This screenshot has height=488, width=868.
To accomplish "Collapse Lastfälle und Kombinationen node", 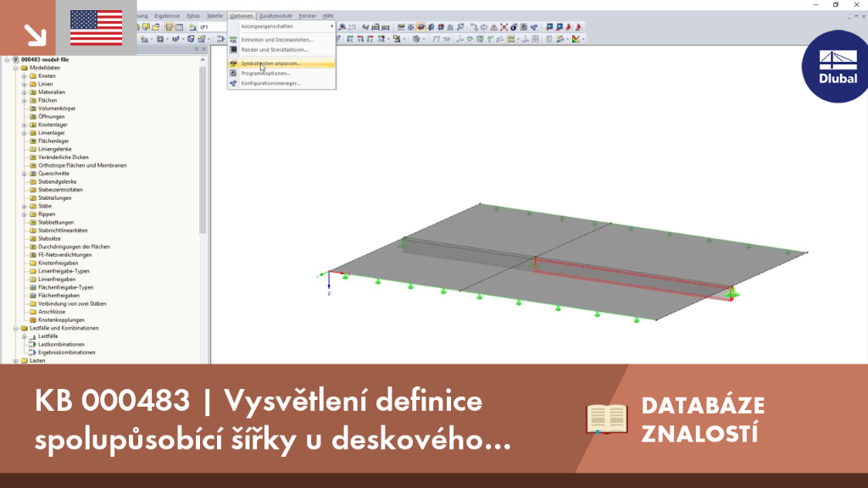I will point(16,328).
